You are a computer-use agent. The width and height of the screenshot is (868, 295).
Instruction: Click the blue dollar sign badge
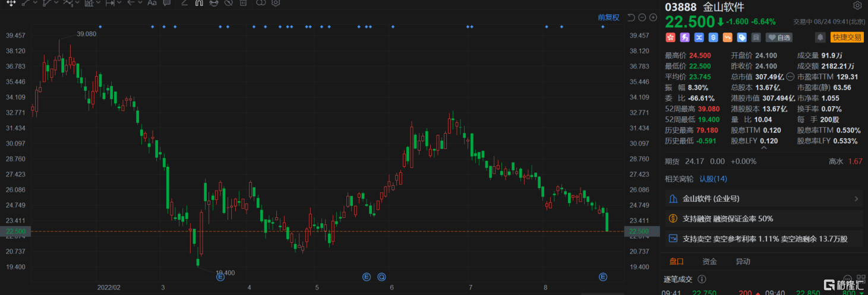pyautogui.click(x=713, y=37)
